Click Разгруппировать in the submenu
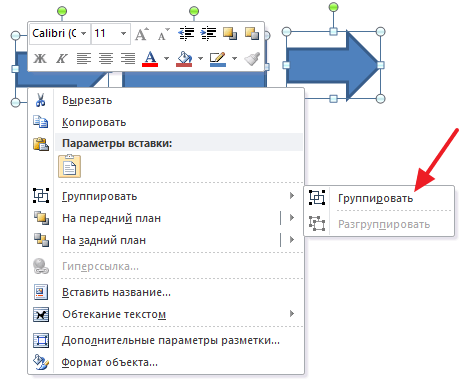 (379, 224)
